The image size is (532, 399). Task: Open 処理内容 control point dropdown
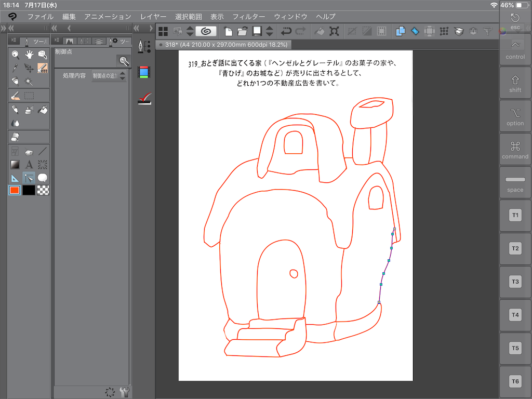(x=109, y=76)
